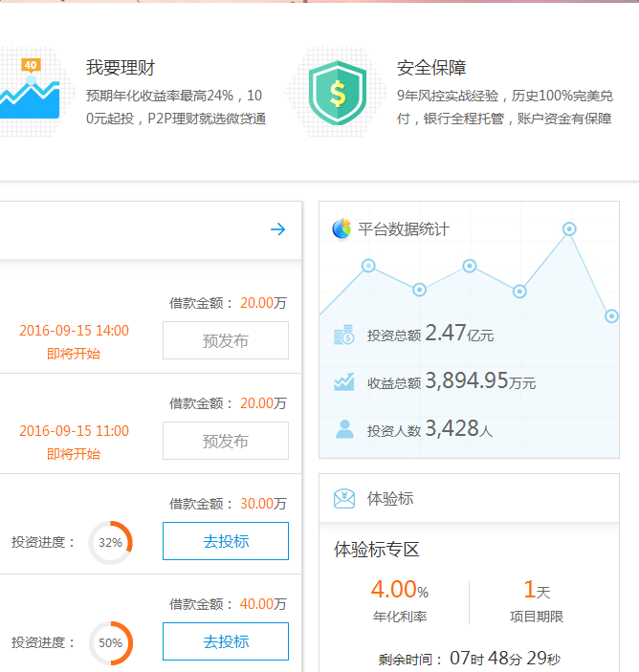Click the blue right arrow icon
The height and width of the screenshot is (672, 639).
tap(277, 229)
